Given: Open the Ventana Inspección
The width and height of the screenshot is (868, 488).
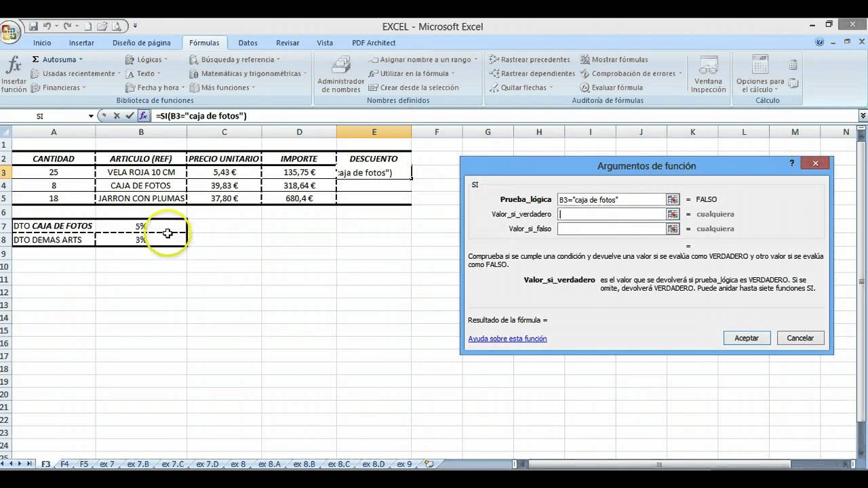Looking at the screenshot, I should (708, 75).
